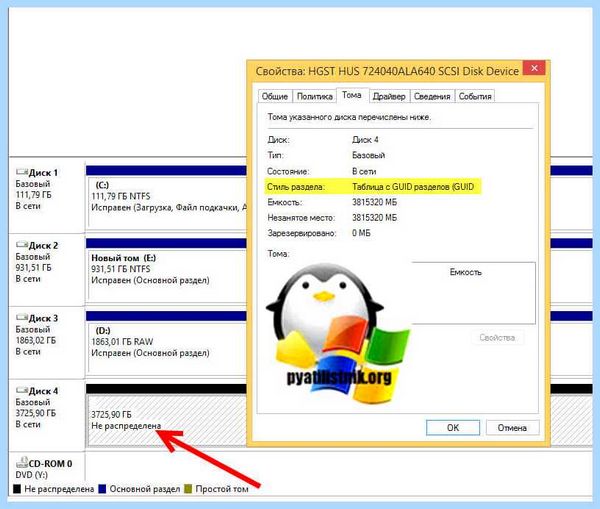Click blue Основной раздел legend swatch

pos(102,489)
